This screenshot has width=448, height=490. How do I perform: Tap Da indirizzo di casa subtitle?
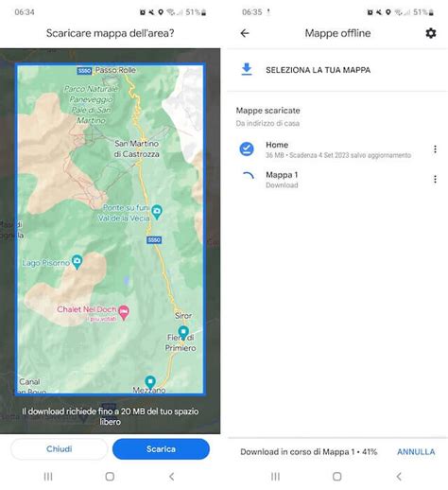click(267, 123)
